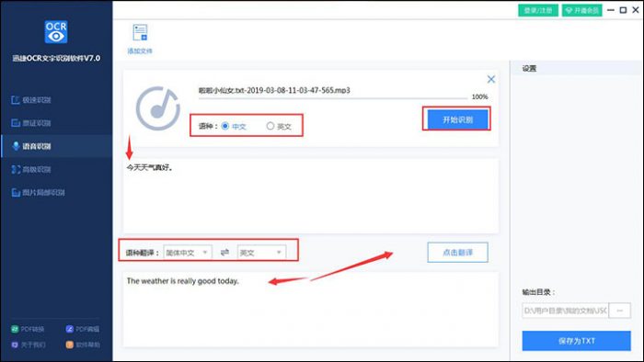Minimize the OCR window

click(611, 10)
